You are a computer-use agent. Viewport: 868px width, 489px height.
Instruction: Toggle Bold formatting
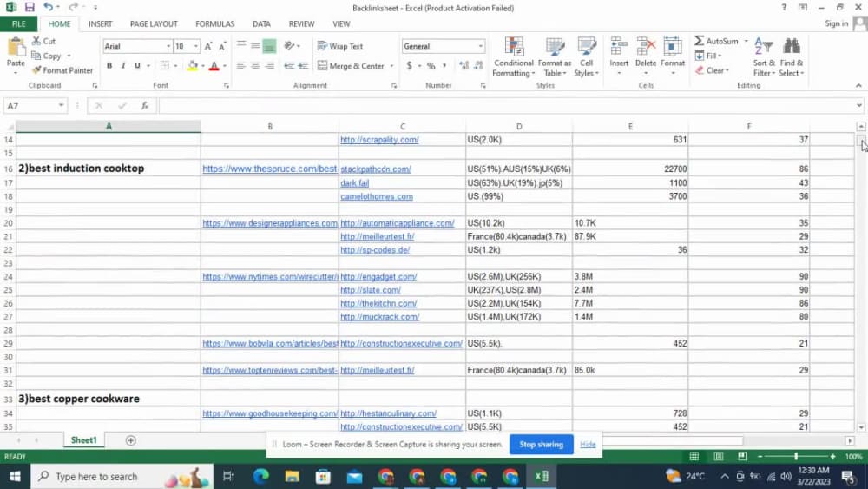pyautogui.click(x=109, y=65)
